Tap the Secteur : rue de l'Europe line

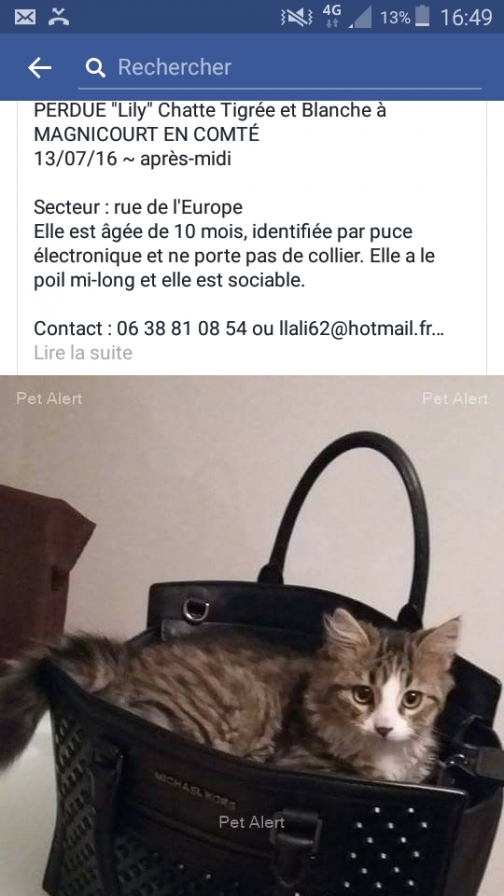pyautogui.click(x=138, y=207)
